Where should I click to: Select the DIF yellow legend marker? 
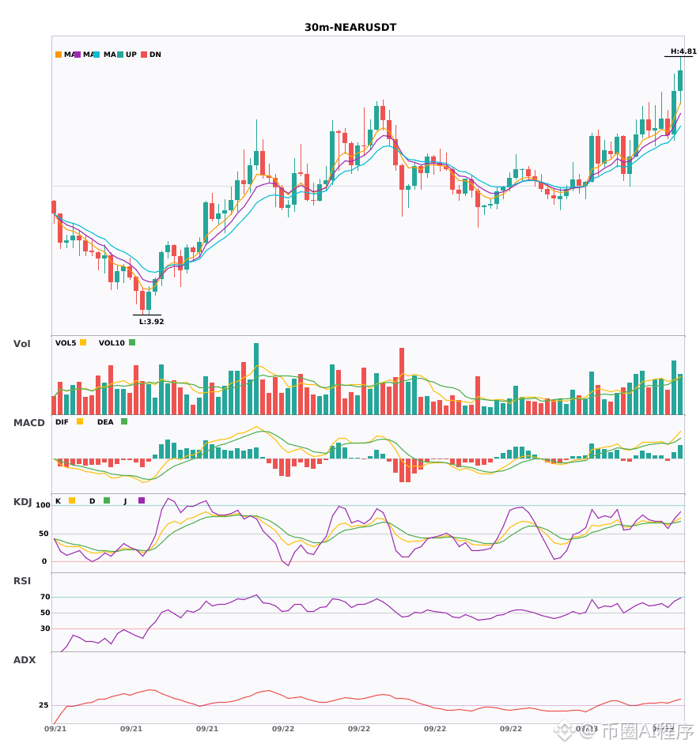click(x=80, y=421)
